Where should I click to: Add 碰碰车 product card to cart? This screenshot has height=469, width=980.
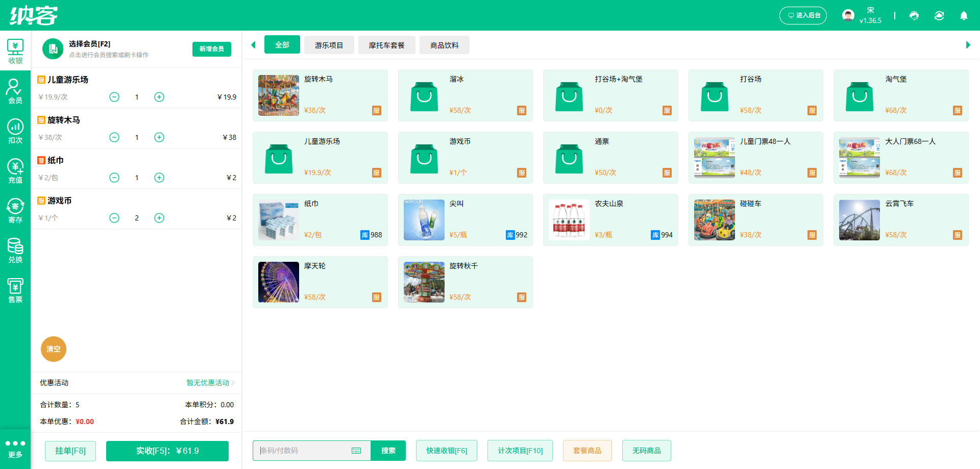pos(756,220)
